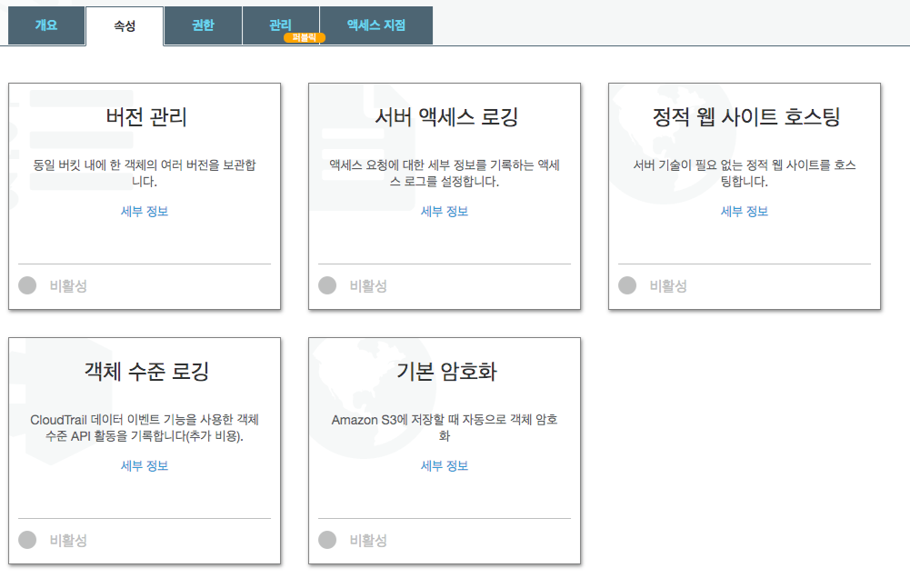Image resolution: width=910 pixels, height=588 pixels.
Task: Click the 기본 암호화 card title
Action: click(446, 372)
